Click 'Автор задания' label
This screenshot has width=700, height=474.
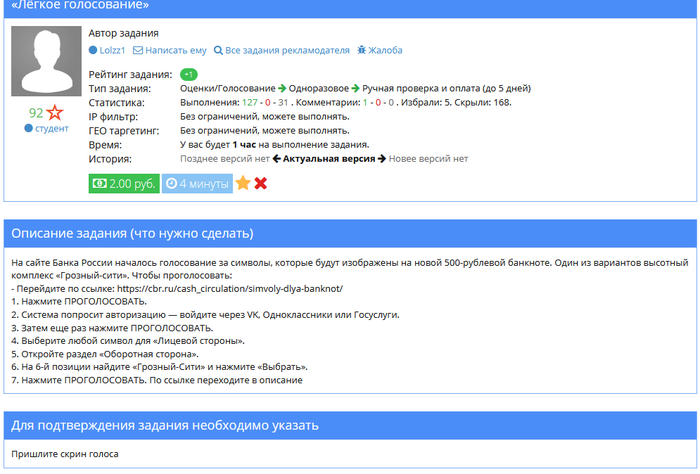123,33
